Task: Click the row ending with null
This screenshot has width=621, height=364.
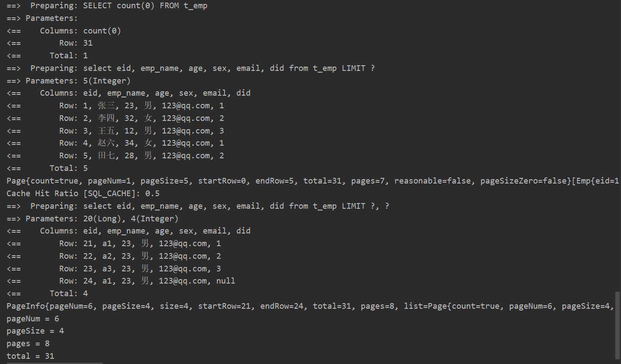Action: coord(147,281)
